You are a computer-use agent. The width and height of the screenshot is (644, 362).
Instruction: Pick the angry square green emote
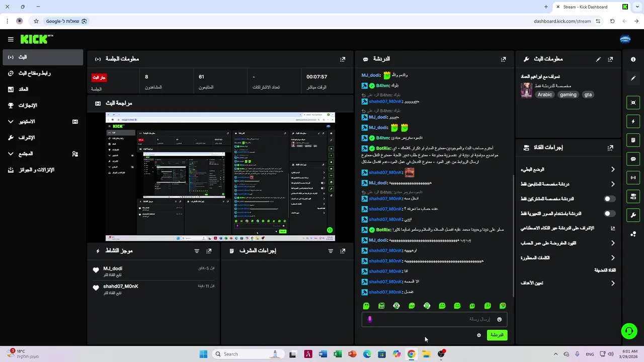pos(381,306)
